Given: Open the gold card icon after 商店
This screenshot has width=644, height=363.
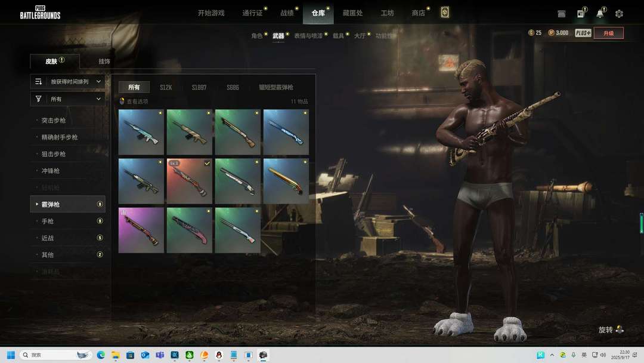Looking at the screenshot, I should tap(444, 13).
